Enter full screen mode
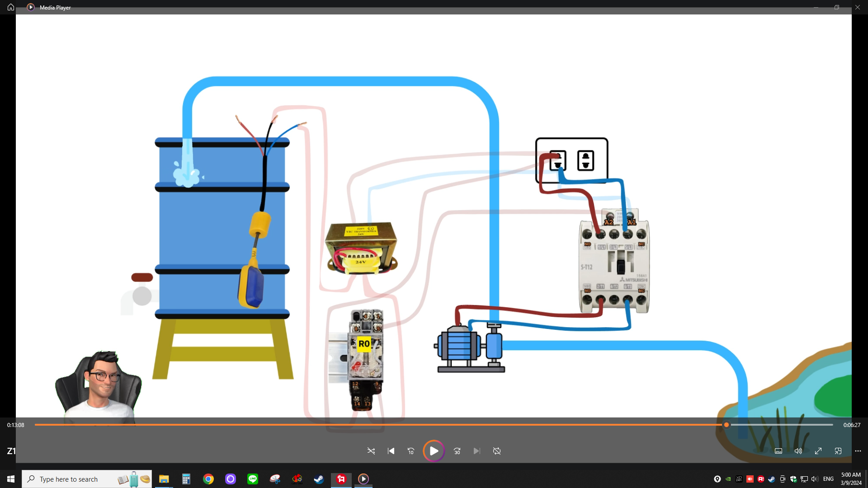This screenshot has height=488, width=868. [818, 451]
